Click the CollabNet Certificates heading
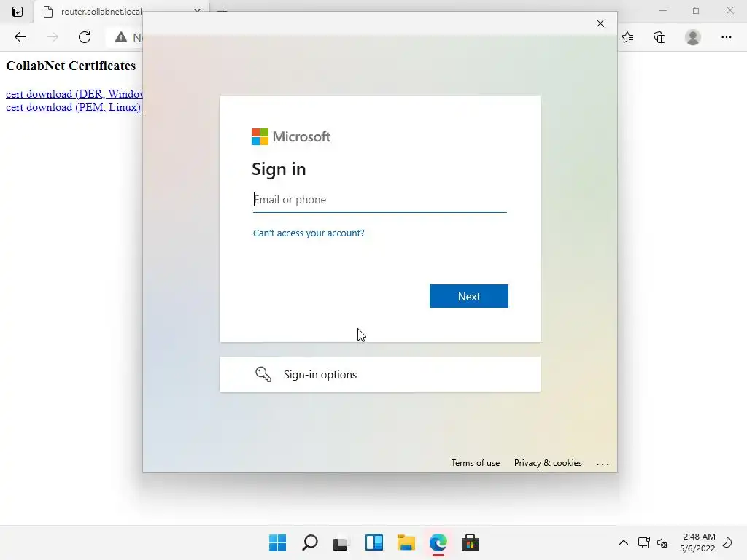 click(x=71, y=66)
